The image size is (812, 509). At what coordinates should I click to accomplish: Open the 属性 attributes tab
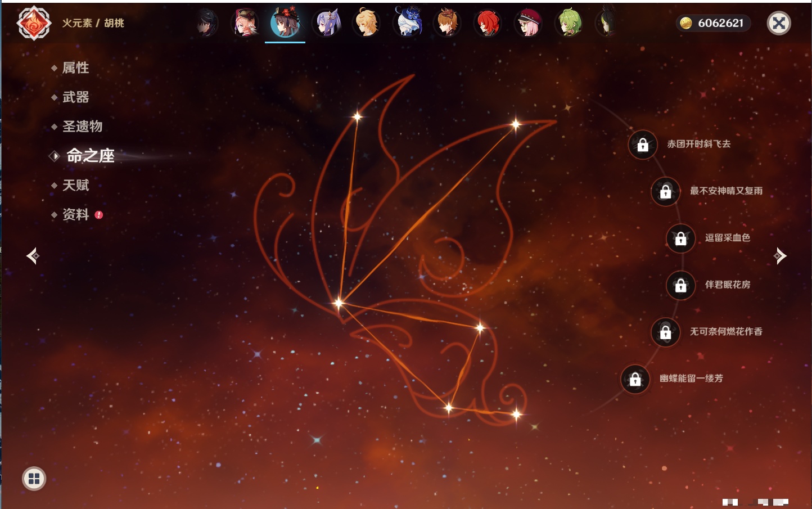(x=75, y=68)
